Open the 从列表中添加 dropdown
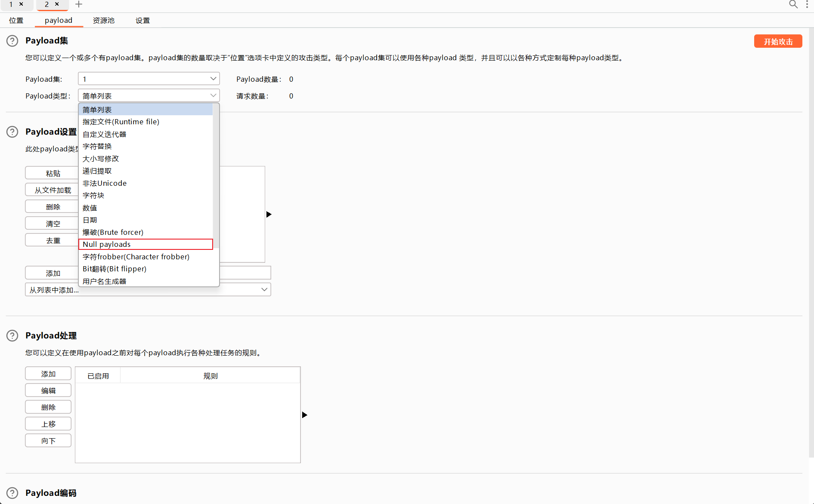 [148, 289]
